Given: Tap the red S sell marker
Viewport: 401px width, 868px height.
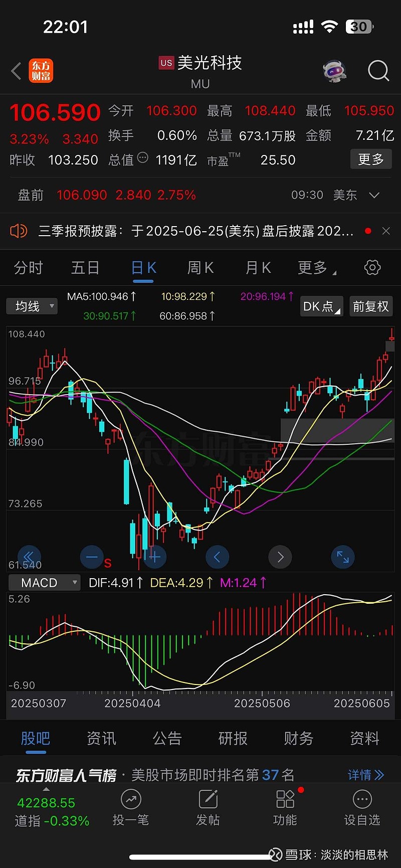Looking at the screenshot, I should coord(108,563).
